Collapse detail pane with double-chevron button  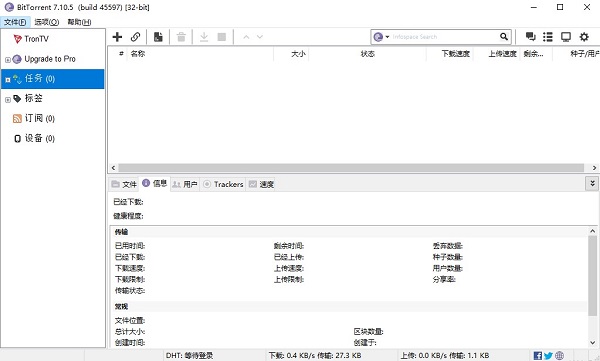click(592, 184)
